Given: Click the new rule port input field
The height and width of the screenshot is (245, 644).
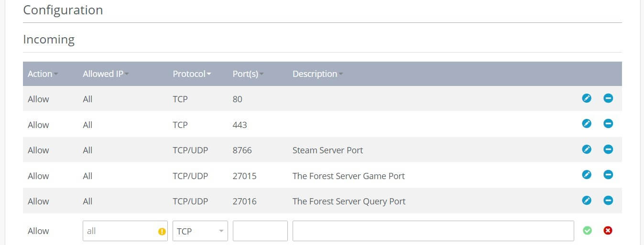Looking at the screenshot, I should point(260,231).
